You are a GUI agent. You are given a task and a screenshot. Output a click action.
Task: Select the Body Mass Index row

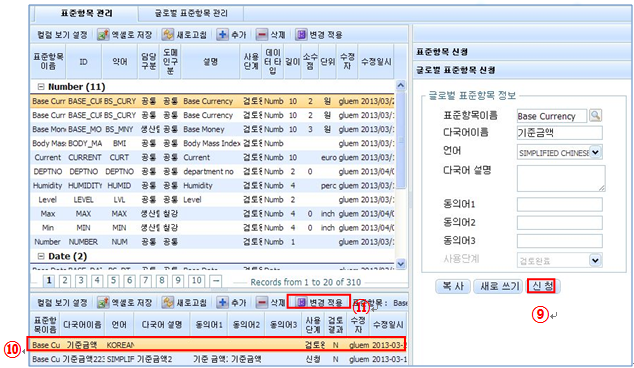213,143
